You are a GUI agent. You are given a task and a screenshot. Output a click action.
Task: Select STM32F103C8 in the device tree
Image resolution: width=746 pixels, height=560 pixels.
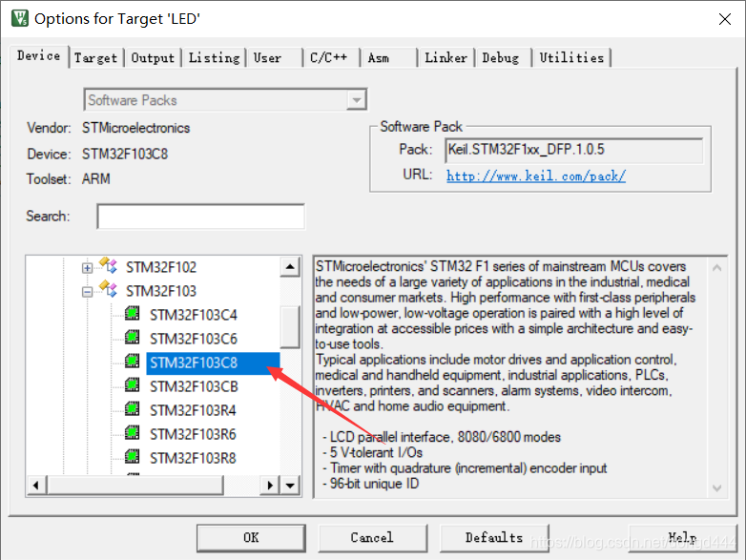tap(213, 363)
